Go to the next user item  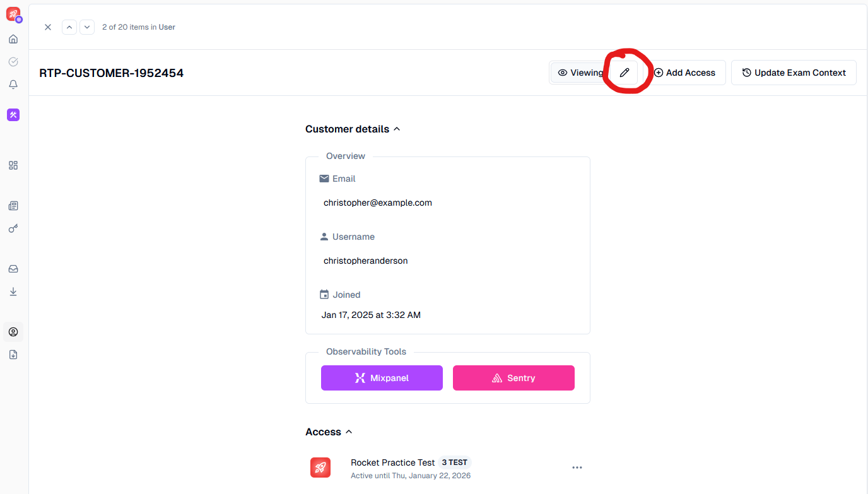click(x=87, y=27)
